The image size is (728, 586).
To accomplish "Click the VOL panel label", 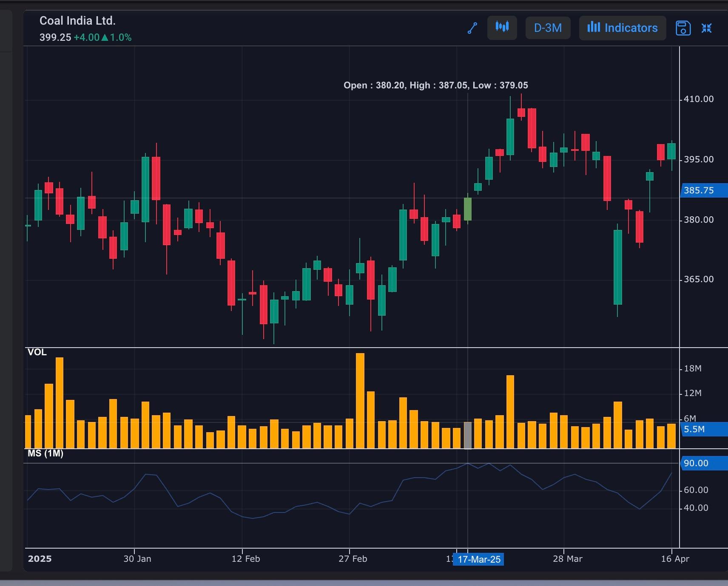I will pos(37,352).
